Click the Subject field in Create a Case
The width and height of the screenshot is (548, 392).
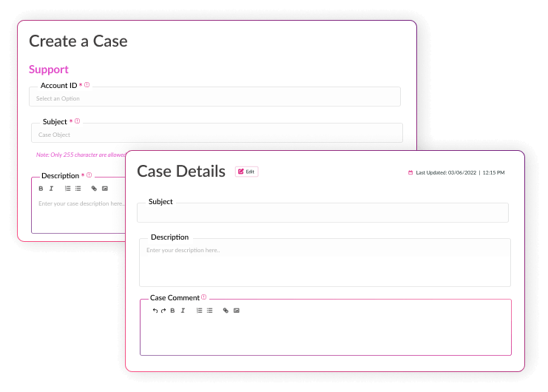click(x=216, y=134)
